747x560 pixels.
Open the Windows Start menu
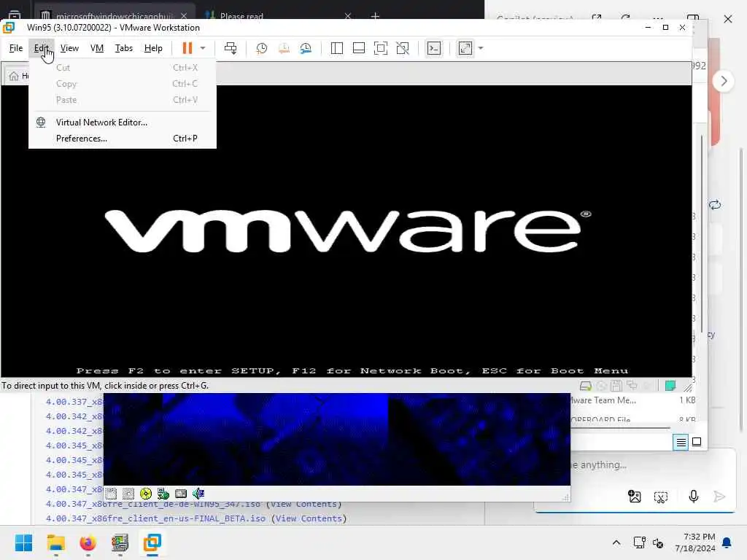click(x=23, y=542)
